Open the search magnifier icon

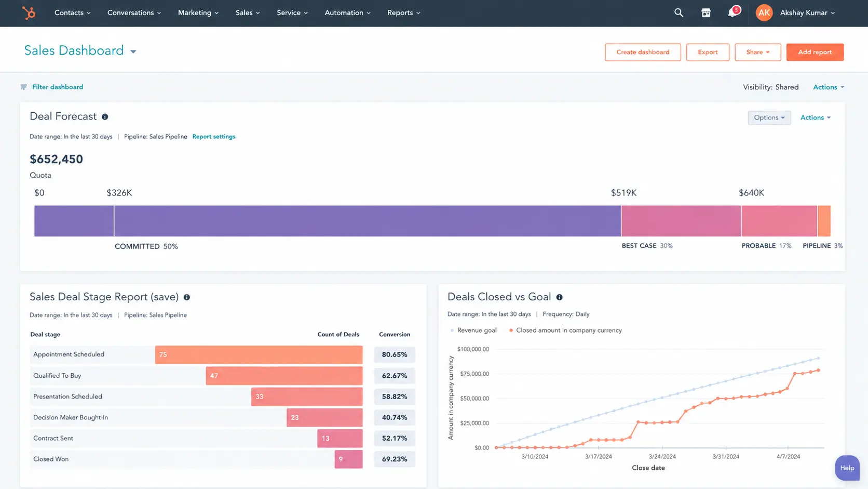pyautogui.click(x=679, y=12)
